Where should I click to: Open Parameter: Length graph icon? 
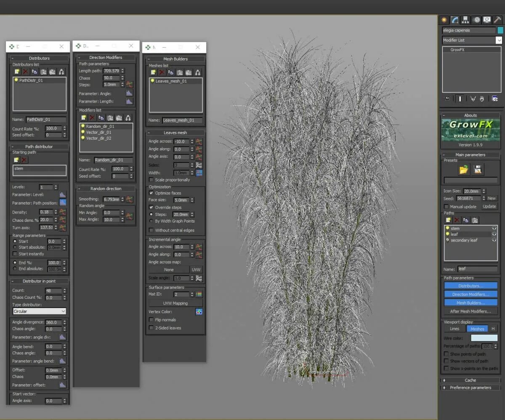[x=129, y=101]
